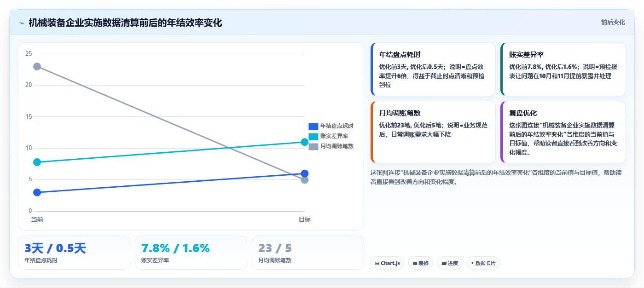Select the 年结盘点耗时 info card heading

point(400,54)
